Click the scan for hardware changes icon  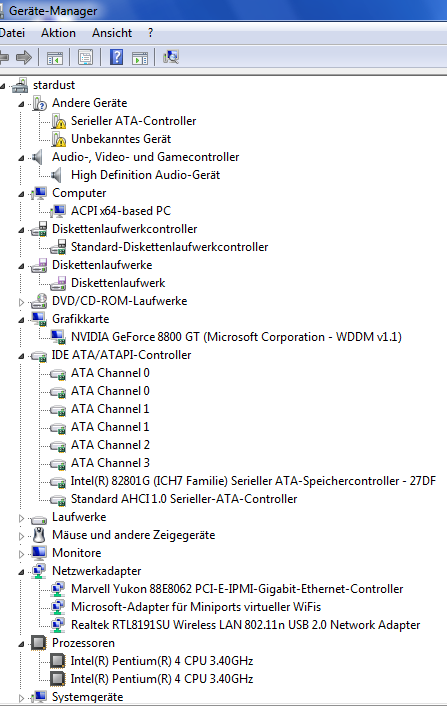pos(171,57)
